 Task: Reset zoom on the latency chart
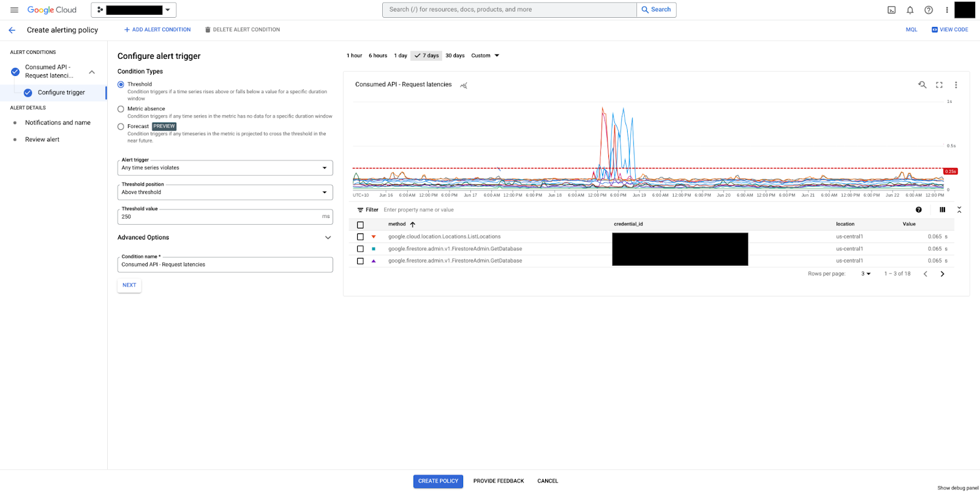click(x=922, y=85)
